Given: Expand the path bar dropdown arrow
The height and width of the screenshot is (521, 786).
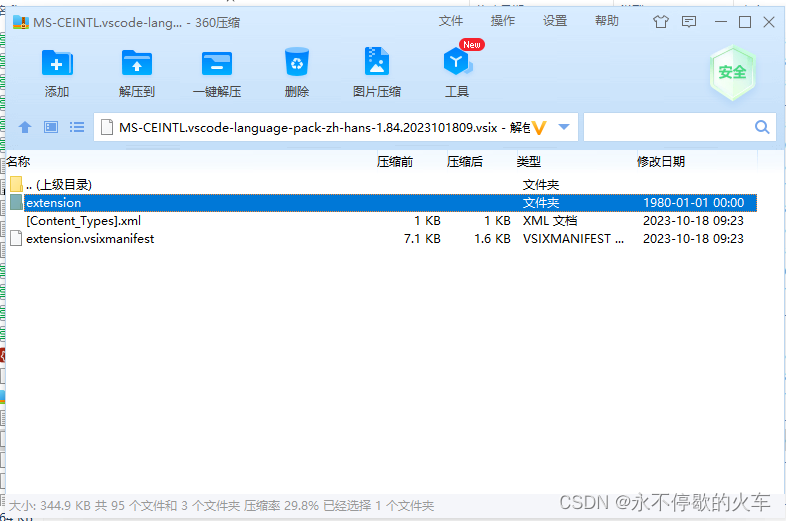Looking at the screenshot, I should 564,127.
